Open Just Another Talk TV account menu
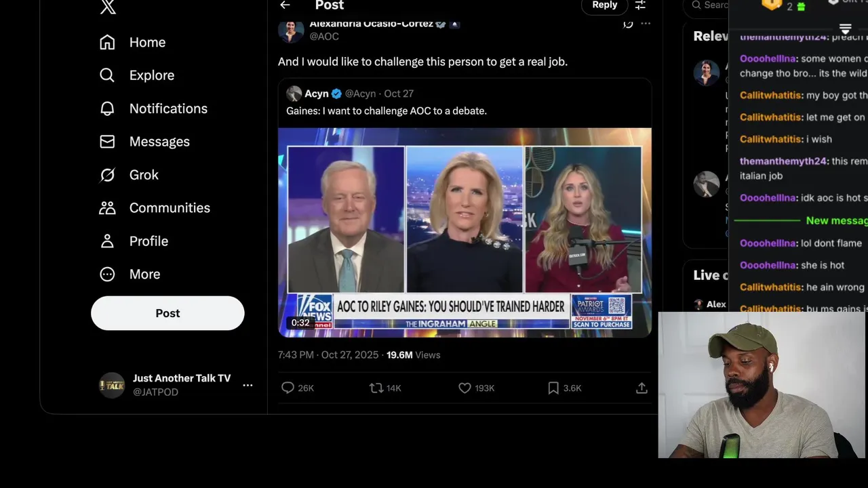The height and width of the screenshot is (488, 868). [x=248, y=385]
